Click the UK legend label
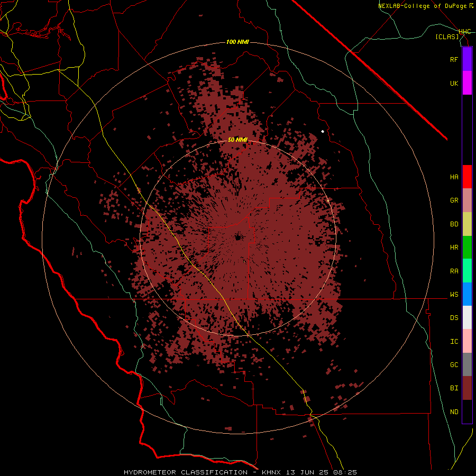This screenshot has height=476, width=476. tap(454, 83)
